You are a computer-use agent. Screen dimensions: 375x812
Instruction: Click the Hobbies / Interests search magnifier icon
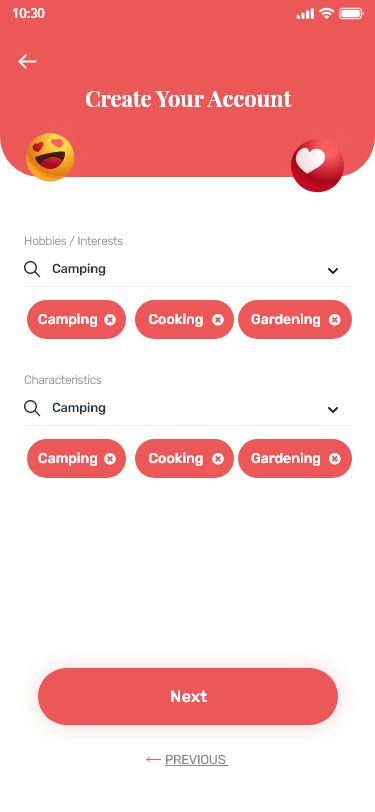tap(32, 269)
